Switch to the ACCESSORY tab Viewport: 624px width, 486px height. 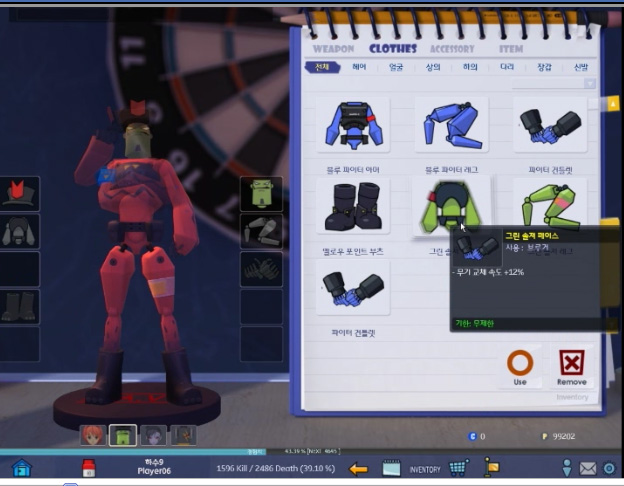(x=452, y=49)
